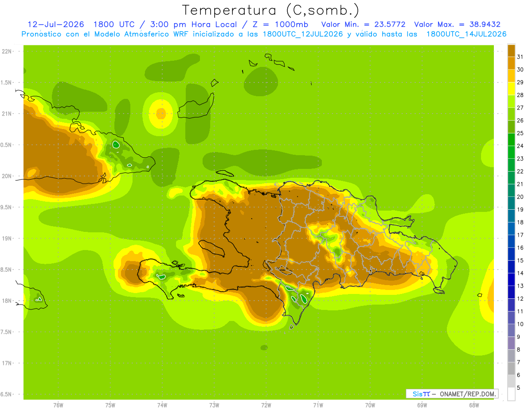Select valid-until time "1800UTC_14JUL2026"
Screen dimensions: 532x411
point(466,34)
